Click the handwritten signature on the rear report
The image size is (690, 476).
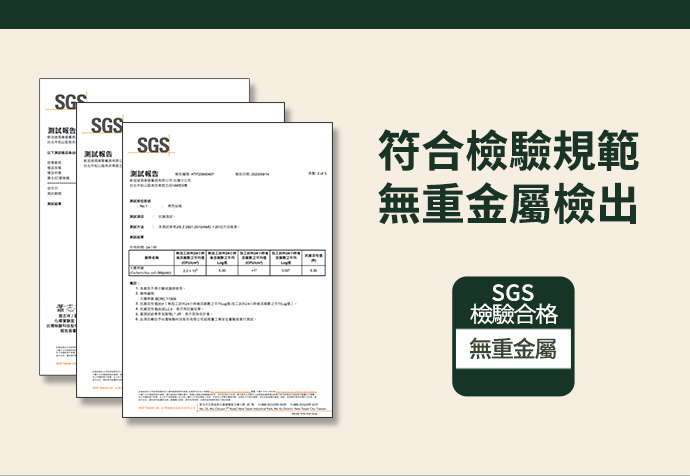(66, 308)
